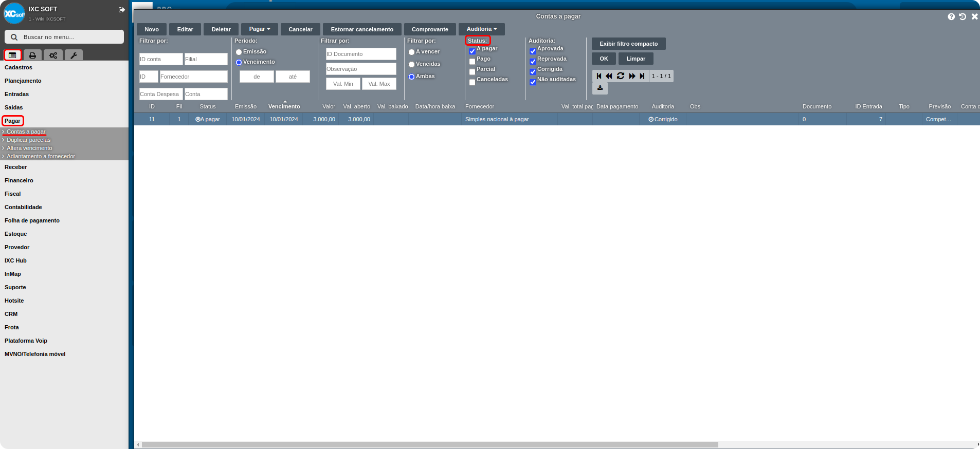Image resolution: width=980 pixels, height=449 pixels.
Task: Click Estornar cancelamento button
Action: pyautogui.click(x=362, y=29)
